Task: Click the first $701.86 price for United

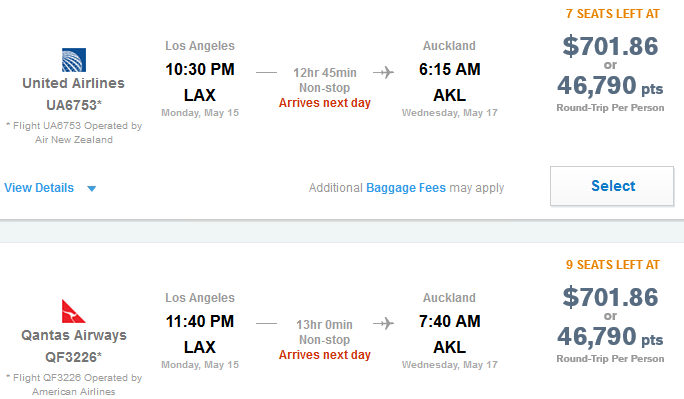Action: (610, 46)
